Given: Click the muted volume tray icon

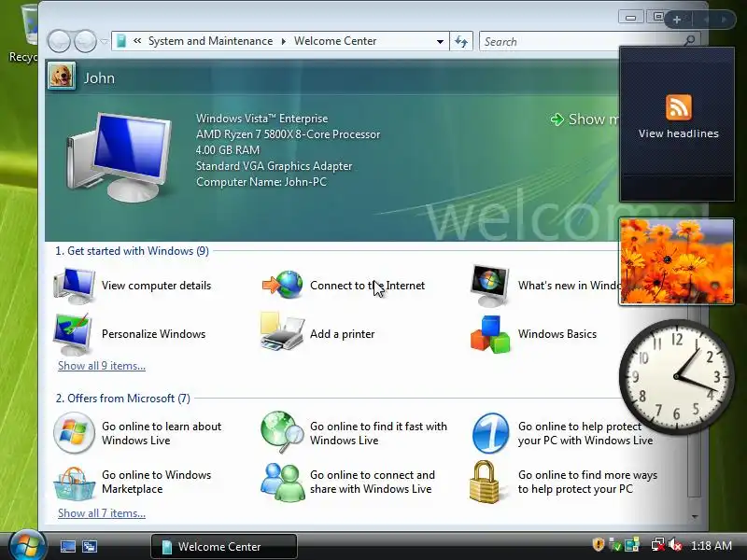Looking at the screenshot, I should pos(675,545).
